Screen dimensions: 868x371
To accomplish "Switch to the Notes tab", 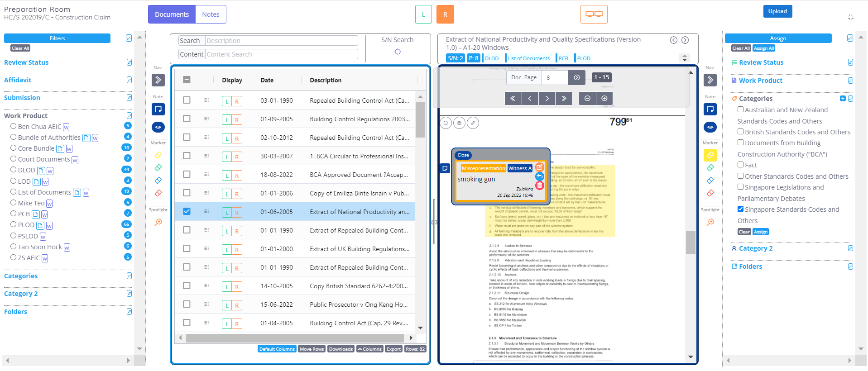I will tap(211, 14).
